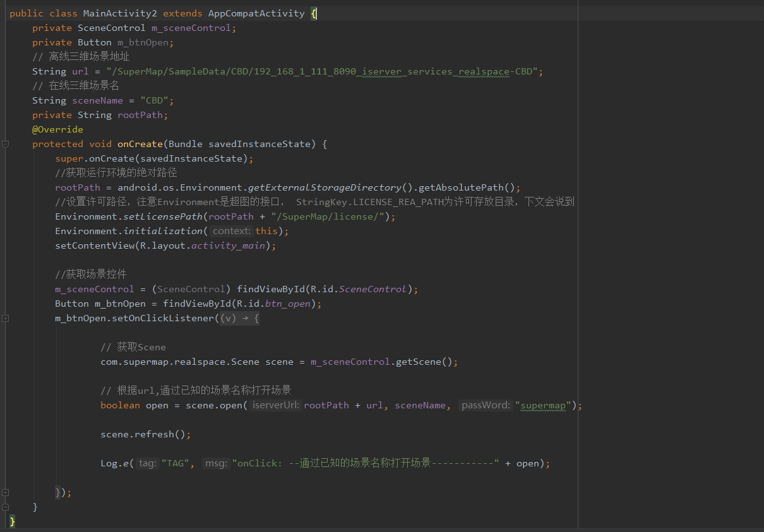Click the Bundle parameter type
Screen dimensions: 764x532
point(186,144)
